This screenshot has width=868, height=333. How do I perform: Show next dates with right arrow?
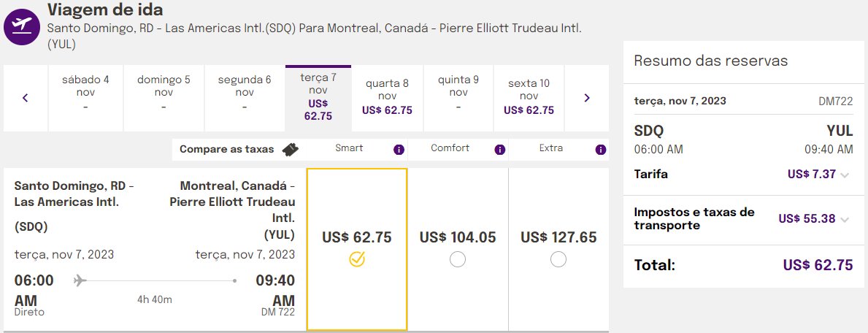point(587,98)
